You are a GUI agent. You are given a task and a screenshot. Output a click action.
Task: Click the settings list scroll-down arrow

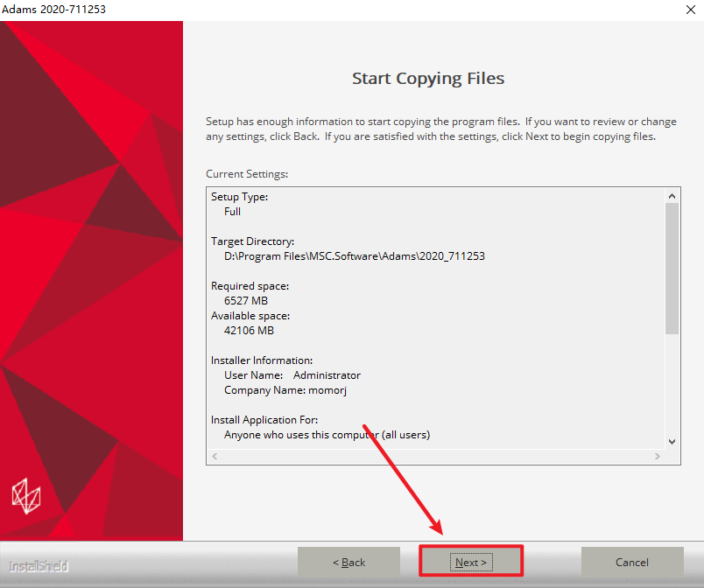pyautogui.click(x=672, y=442)
